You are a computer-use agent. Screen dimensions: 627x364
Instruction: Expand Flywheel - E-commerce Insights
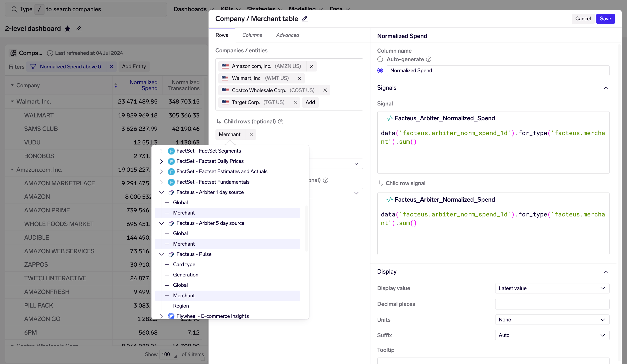161,316
